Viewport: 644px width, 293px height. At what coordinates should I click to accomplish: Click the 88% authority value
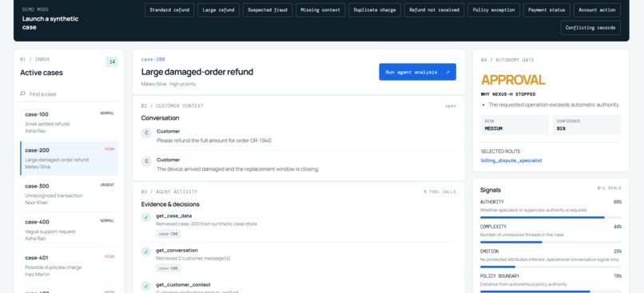(618, 202)
